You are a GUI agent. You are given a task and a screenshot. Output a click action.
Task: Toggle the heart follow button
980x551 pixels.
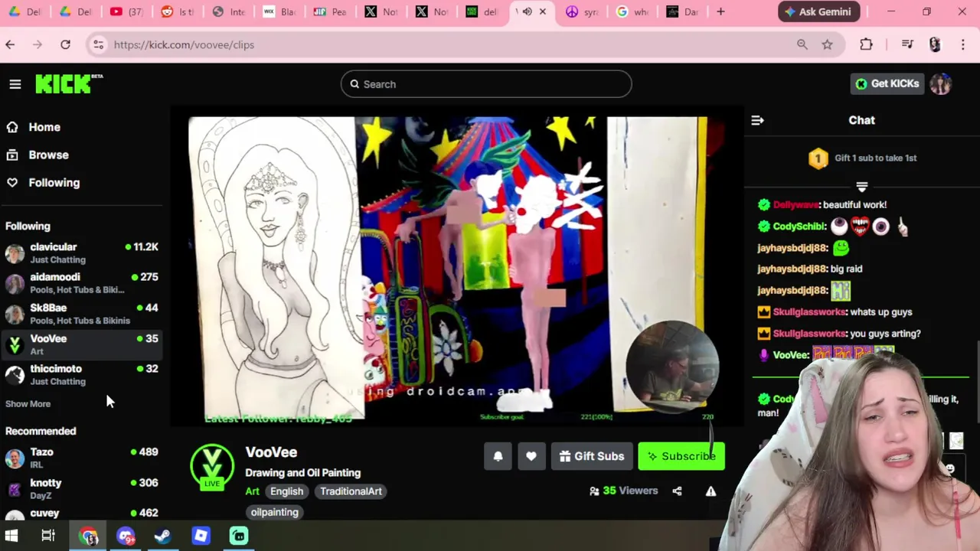(x=531, y=456)
